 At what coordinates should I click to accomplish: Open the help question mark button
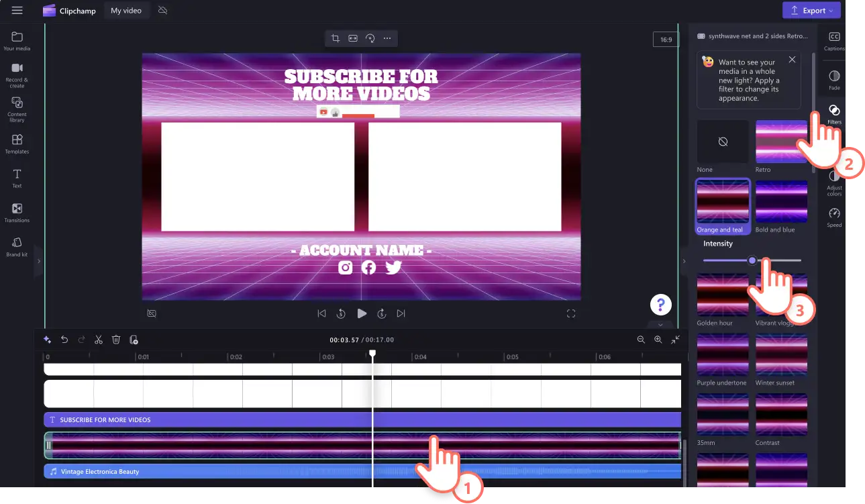click(661, 305)
